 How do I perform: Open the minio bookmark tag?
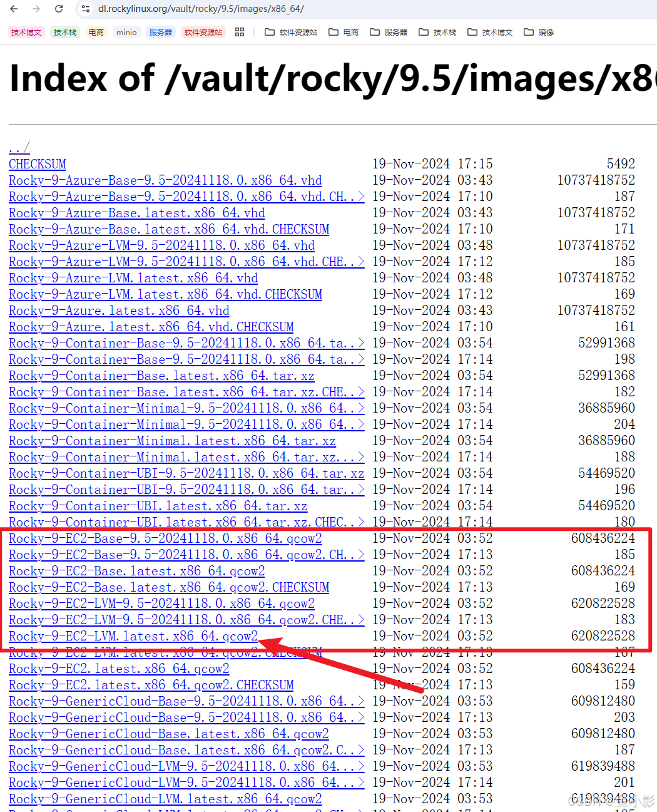126,32
